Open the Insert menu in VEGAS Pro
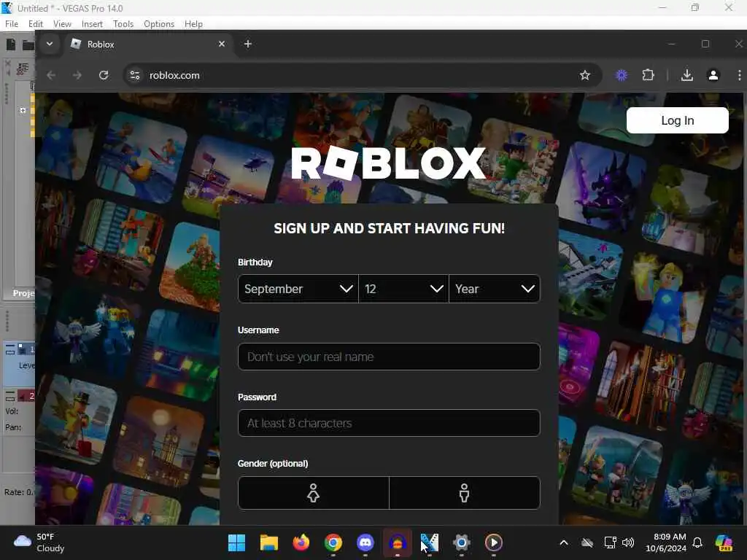The height and width of the screenshot is (560, 747). click(x=92, y=24)
